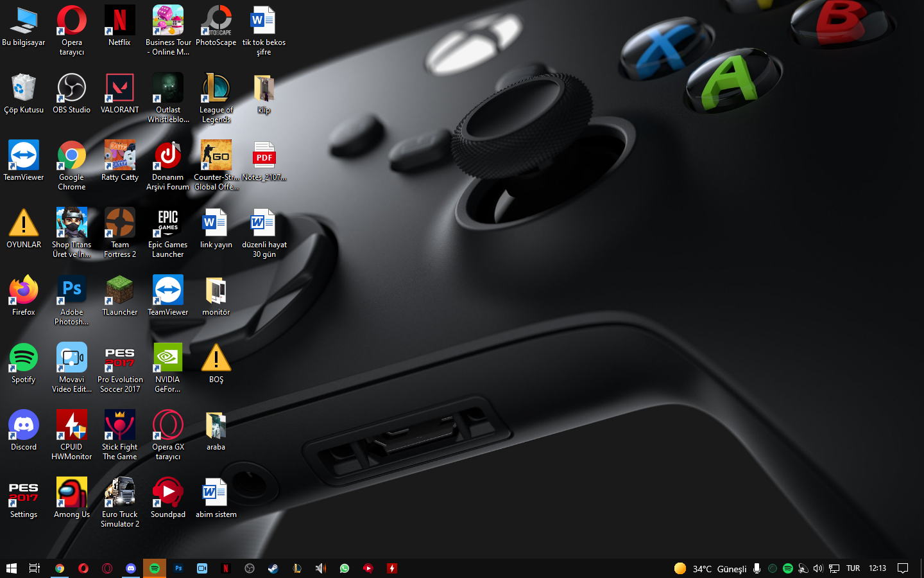Select the Çöp Kutusu recycle bin
This screenshot has height=578, width=924.
point(24,94)
